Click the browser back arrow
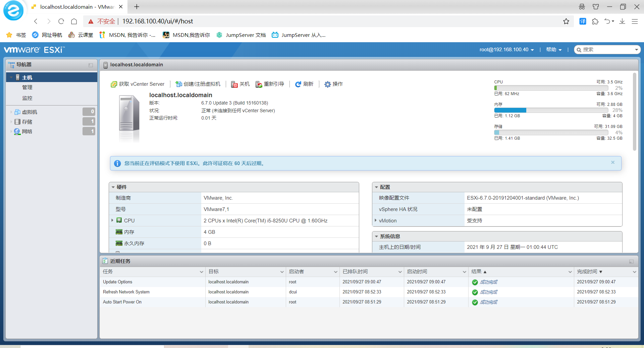The image size is (644, 348). [36, 21]
